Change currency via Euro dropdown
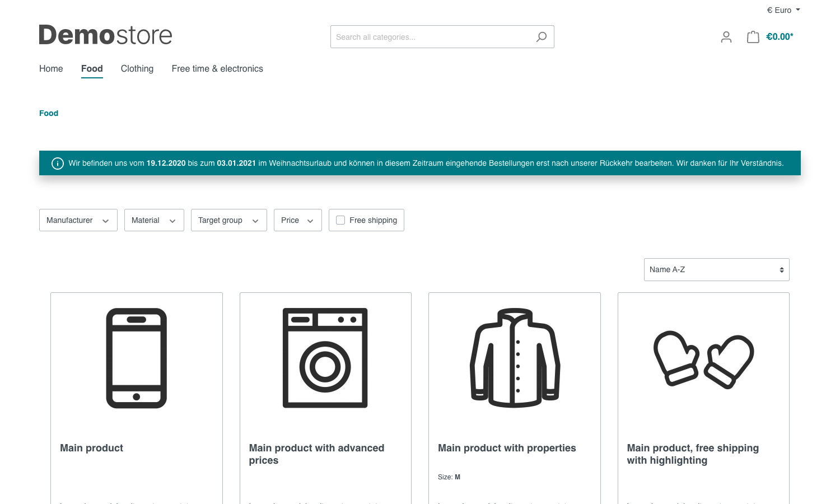840x504 pixels. 783,10
